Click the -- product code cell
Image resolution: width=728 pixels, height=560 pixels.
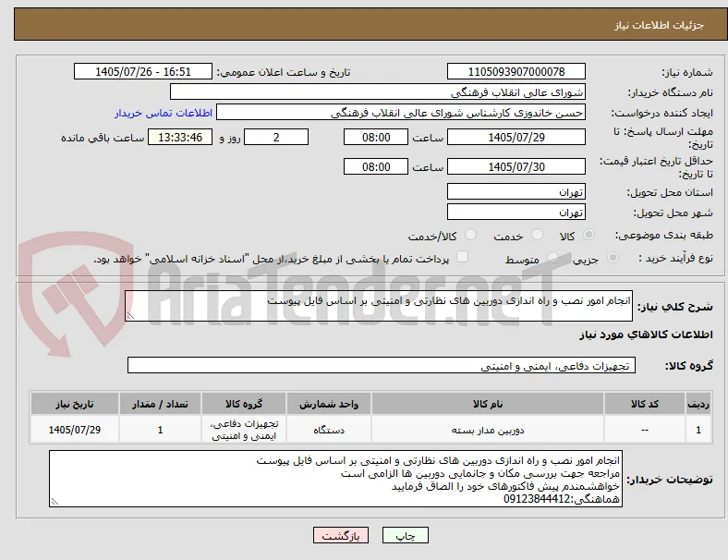[645, 430]
